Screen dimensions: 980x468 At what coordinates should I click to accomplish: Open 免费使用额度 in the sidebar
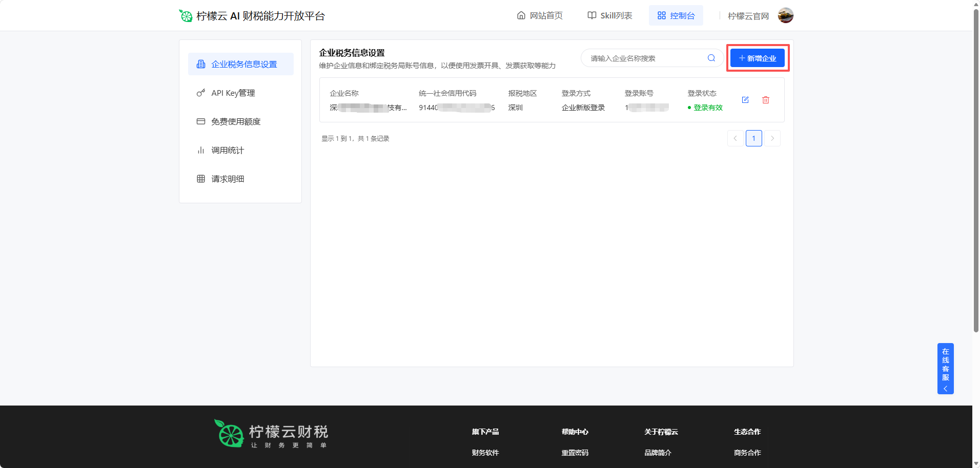click(241, 121)
